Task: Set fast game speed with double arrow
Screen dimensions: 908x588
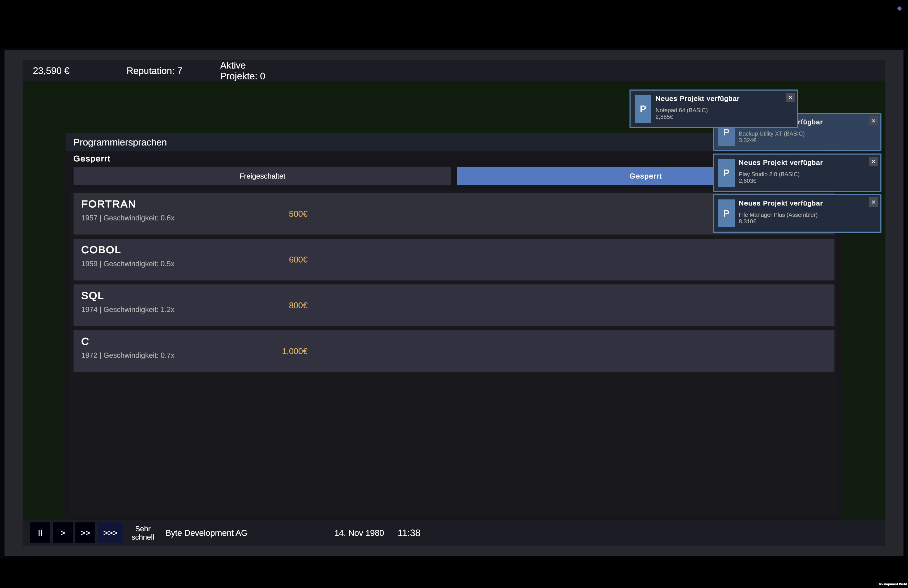Action: 85,533
